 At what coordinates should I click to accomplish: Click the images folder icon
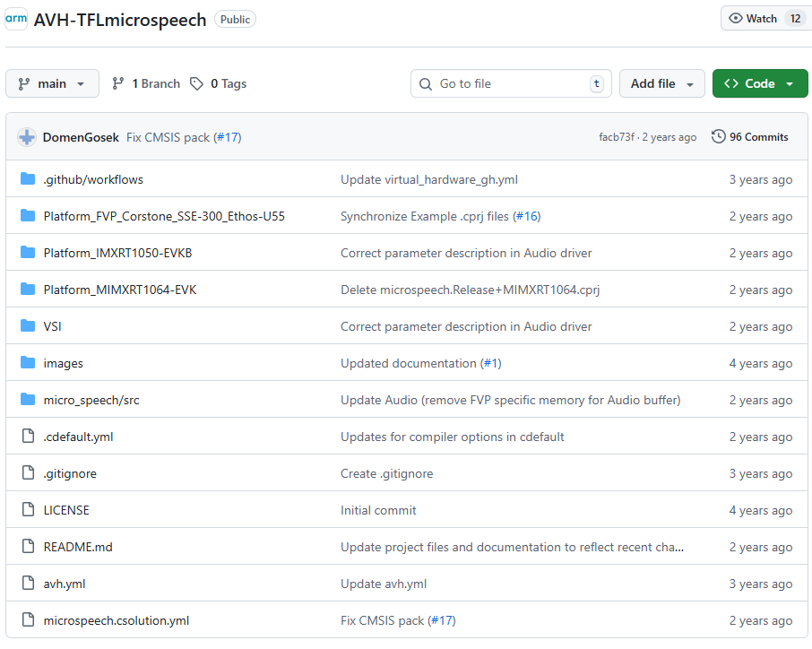tap(28, 363)
